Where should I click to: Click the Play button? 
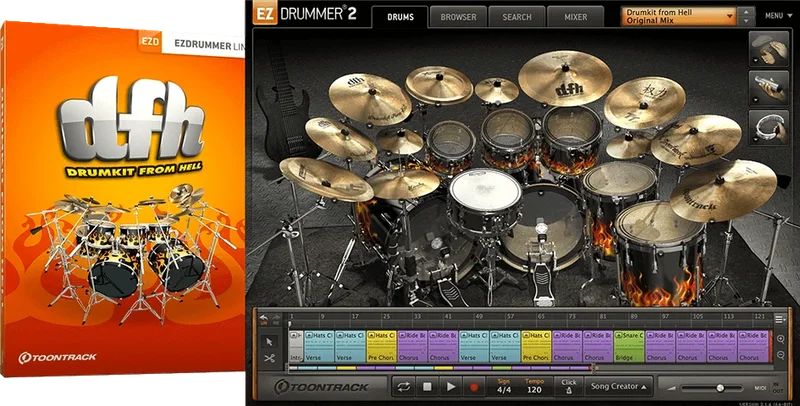(x=451, y=387)
